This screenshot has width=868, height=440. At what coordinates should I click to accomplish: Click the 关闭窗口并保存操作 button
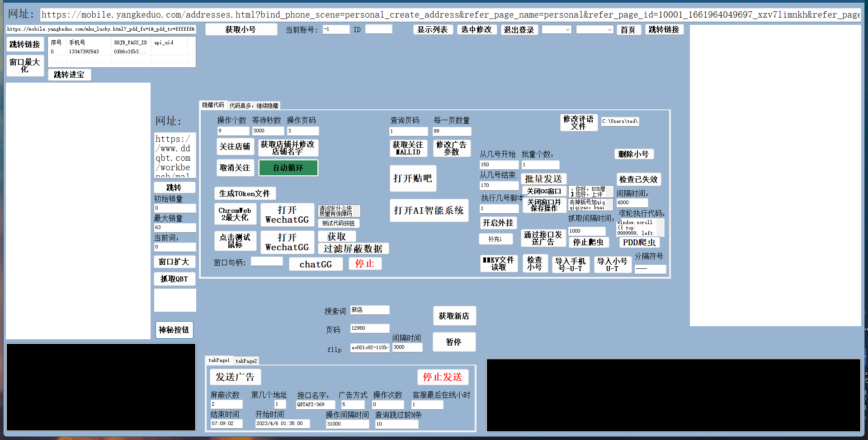pyautogui.click(x=544, y=205)
